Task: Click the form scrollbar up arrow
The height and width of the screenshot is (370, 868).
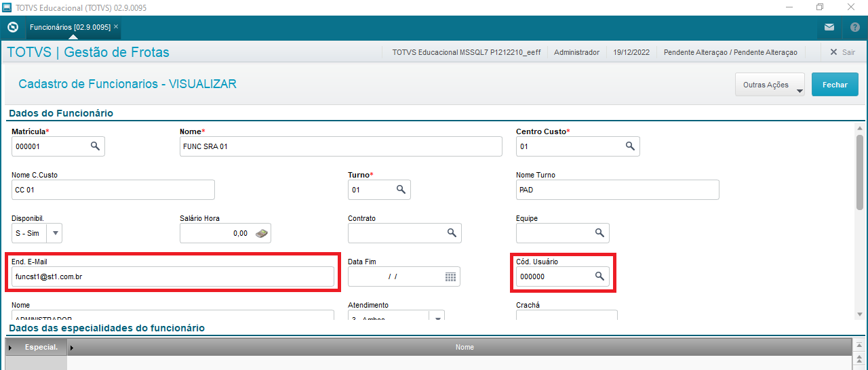Action: click(860, 128)
